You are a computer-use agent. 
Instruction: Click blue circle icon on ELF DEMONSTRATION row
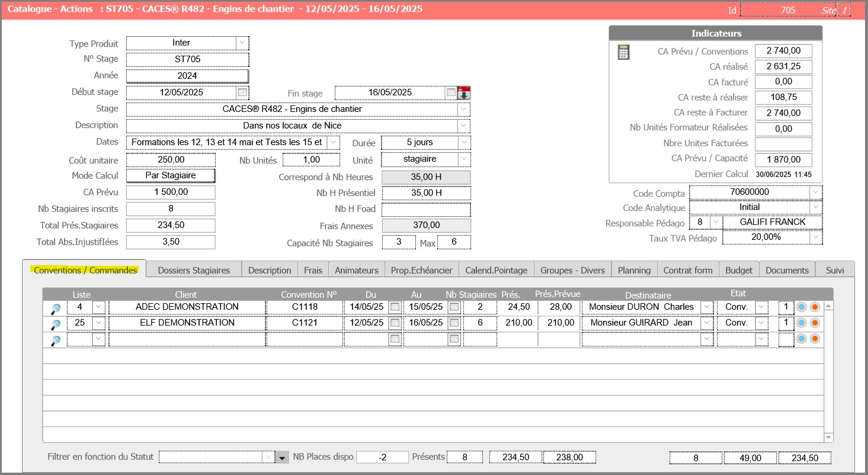coord(802,323)
